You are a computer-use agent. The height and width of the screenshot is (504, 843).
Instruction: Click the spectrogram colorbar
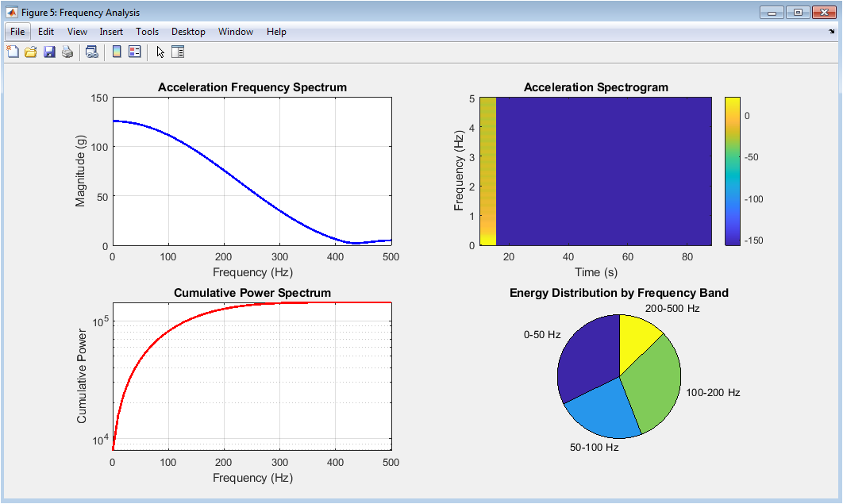click(x=732, y=171)
